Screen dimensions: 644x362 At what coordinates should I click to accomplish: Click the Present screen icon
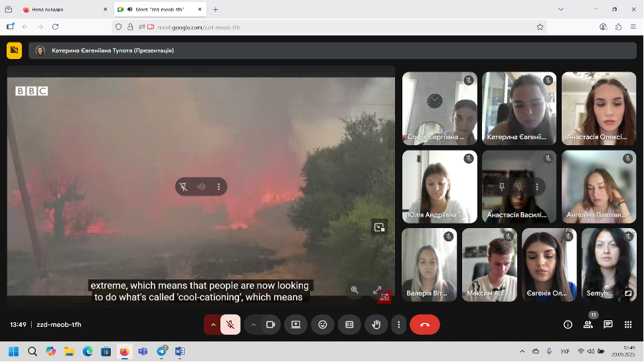296,325
